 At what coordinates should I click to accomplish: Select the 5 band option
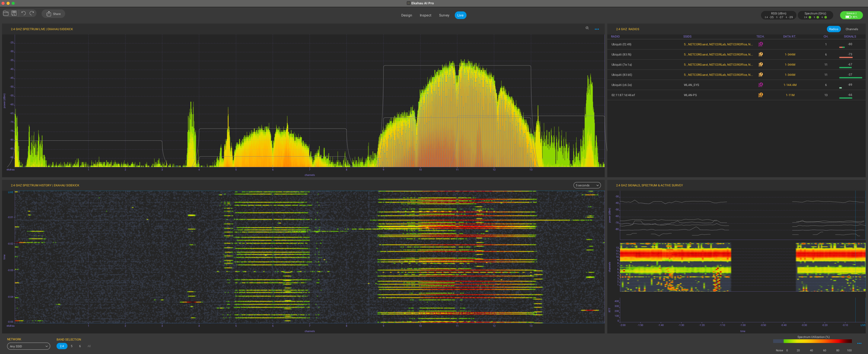click(72, 346)
